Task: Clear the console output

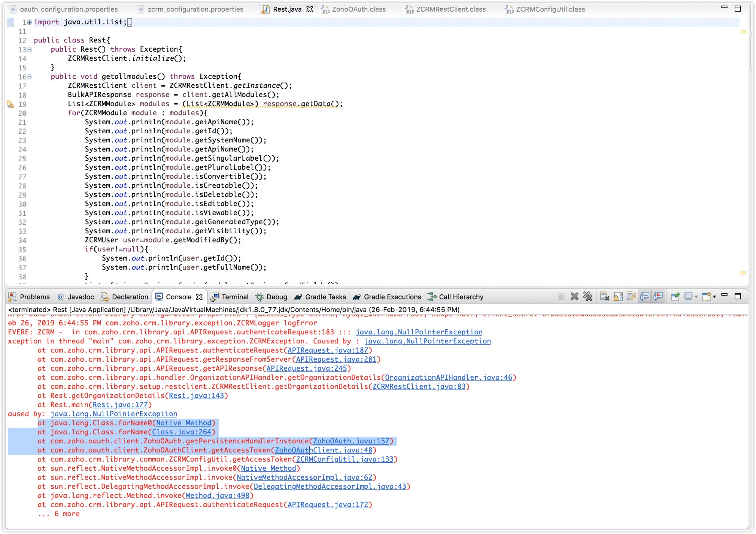Action: tap(605, 297)
